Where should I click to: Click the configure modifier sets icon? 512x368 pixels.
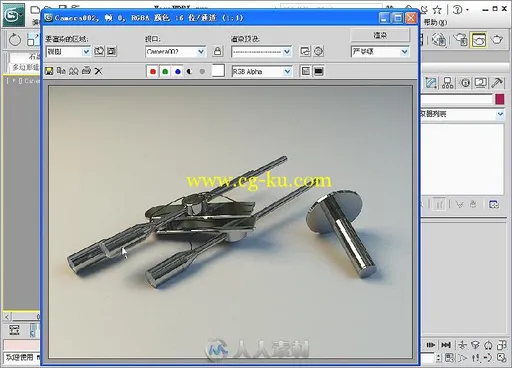click(494, 204)
